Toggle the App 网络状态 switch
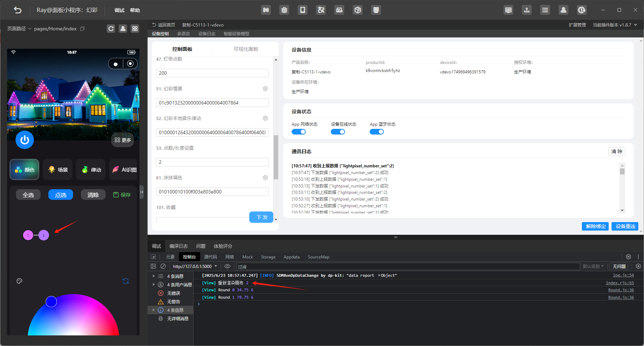This screenshot has width=644, height=346. (x=299, y=132)
